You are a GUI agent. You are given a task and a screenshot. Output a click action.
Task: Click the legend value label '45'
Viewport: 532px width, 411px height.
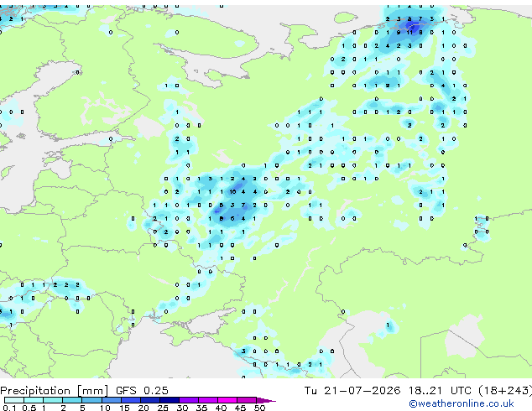point(240,408)
